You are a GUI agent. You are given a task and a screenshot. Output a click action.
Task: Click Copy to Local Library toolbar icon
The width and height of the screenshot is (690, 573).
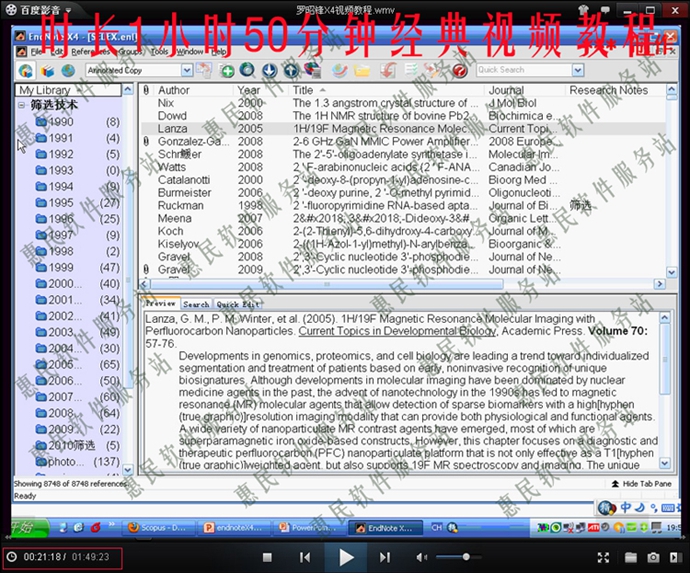coord(204,70)
